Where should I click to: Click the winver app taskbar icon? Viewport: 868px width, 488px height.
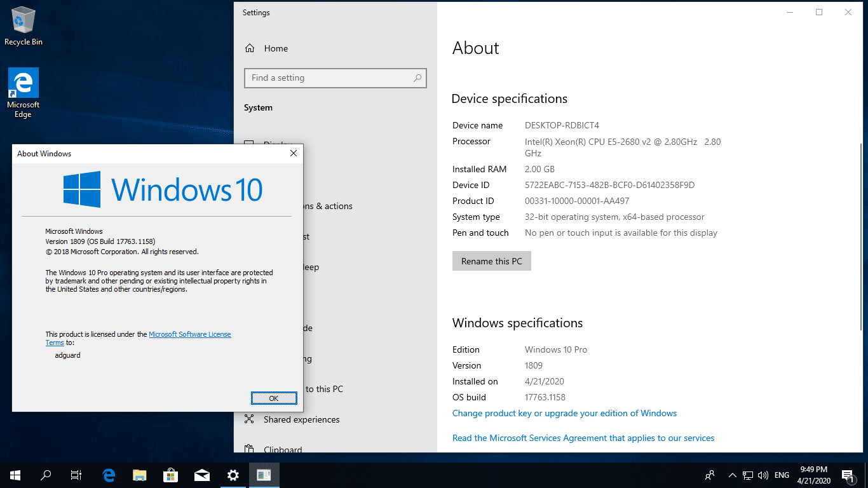(264, 475)
